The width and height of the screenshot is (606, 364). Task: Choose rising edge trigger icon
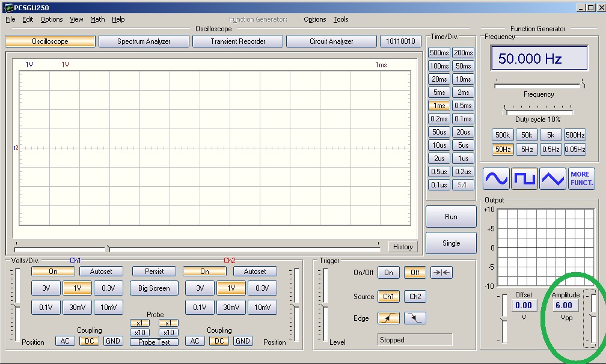click(x=388, y=318)
